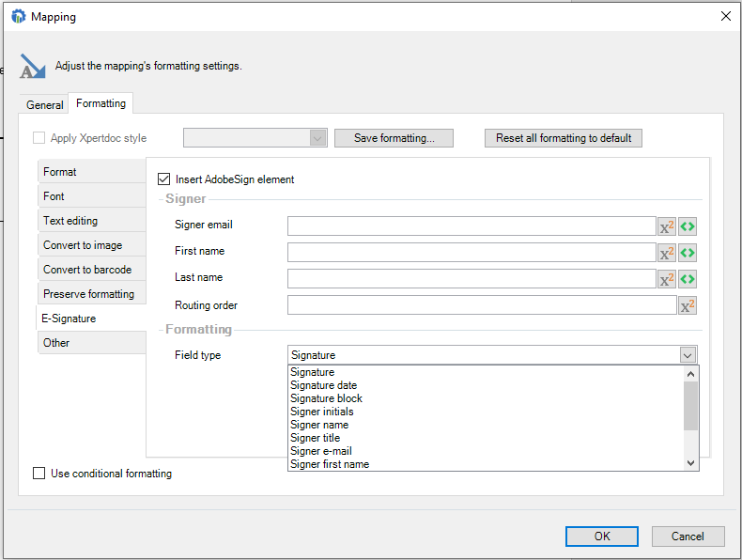Choose Signer first name option

pos(486,464)
